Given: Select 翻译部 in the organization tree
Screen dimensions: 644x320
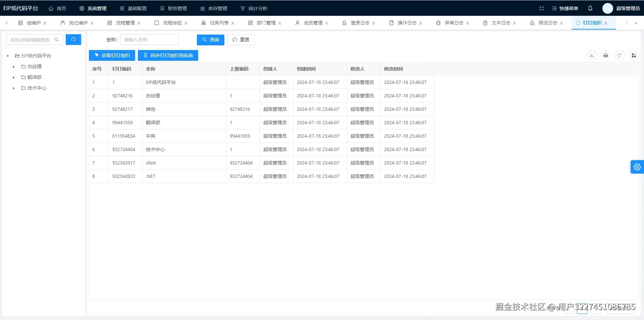Looking at the screenshot, I should (x=35, y=77).
